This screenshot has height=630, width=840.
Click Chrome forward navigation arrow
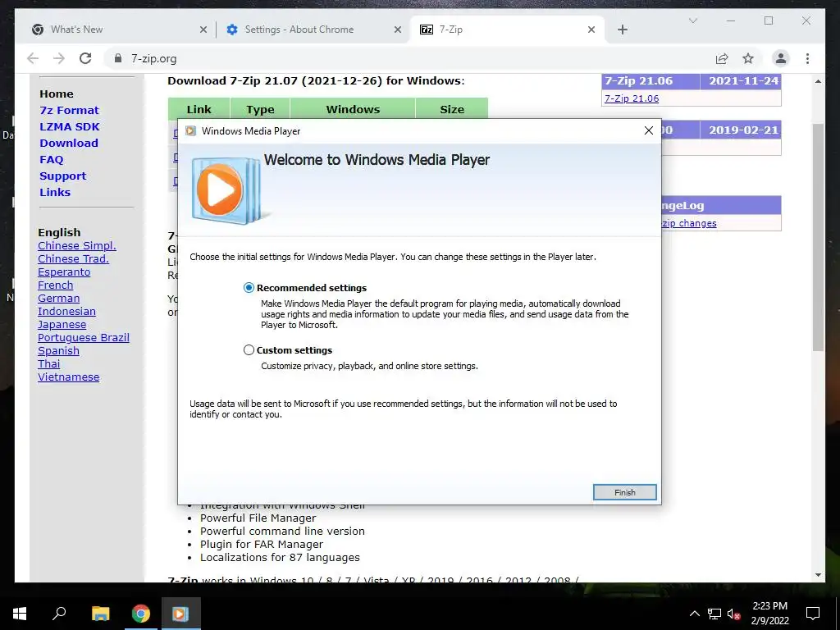coord(59,58)
